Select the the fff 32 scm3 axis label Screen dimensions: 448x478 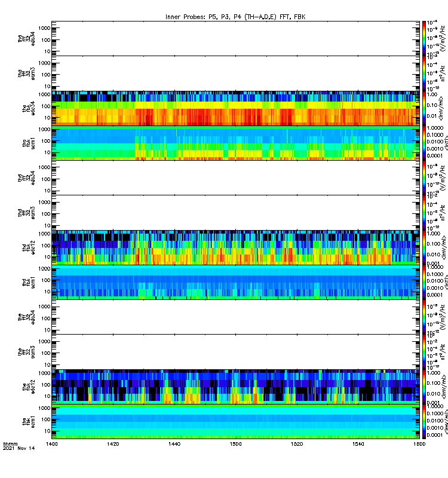pyautogui.click(x=26, y=352)
